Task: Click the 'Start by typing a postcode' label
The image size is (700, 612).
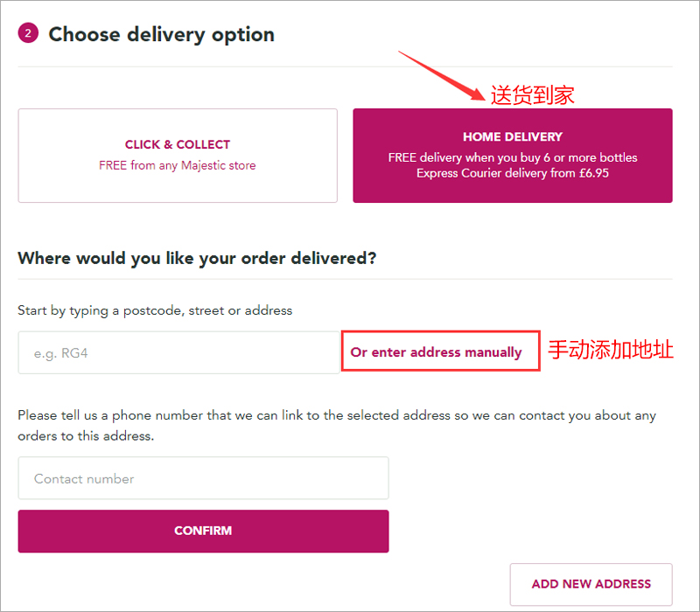Action: pos(155,311)
